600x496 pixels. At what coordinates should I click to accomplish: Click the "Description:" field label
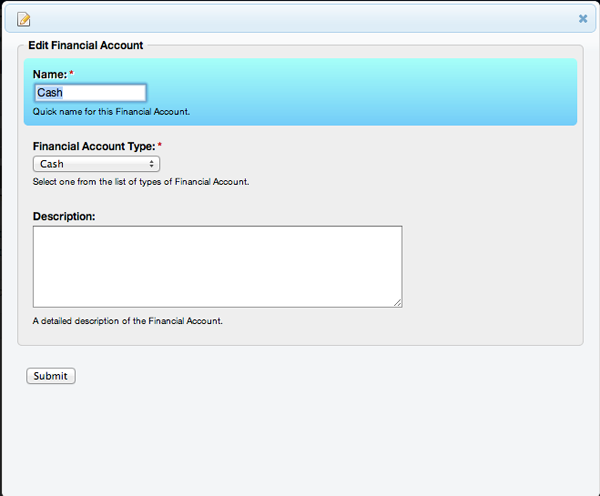64,216
